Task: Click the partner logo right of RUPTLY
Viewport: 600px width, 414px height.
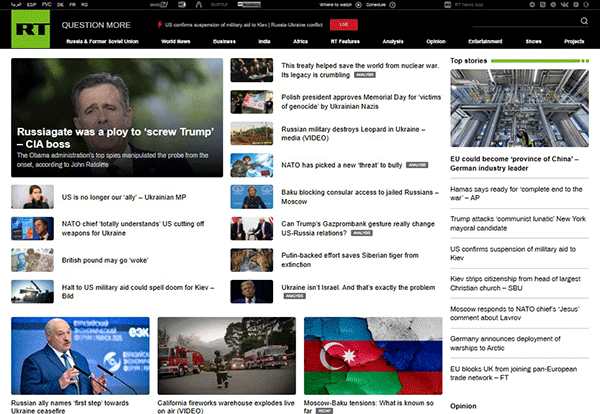Action: point(249,5)
